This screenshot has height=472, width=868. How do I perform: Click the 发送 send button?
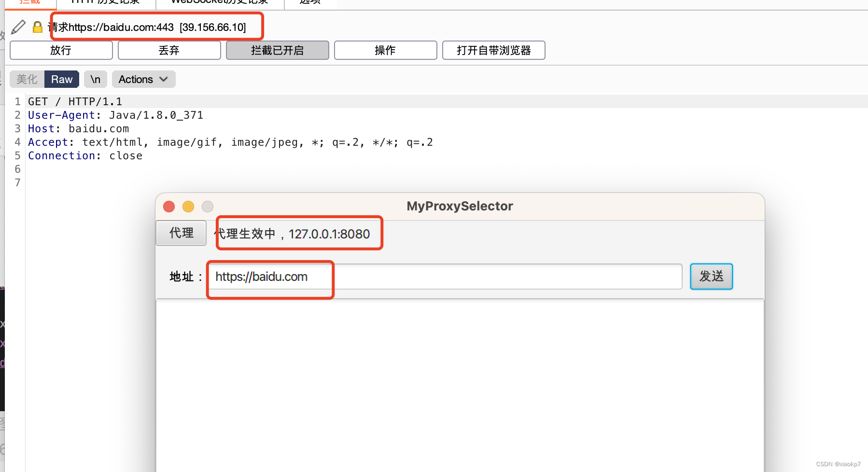point(711,277)
